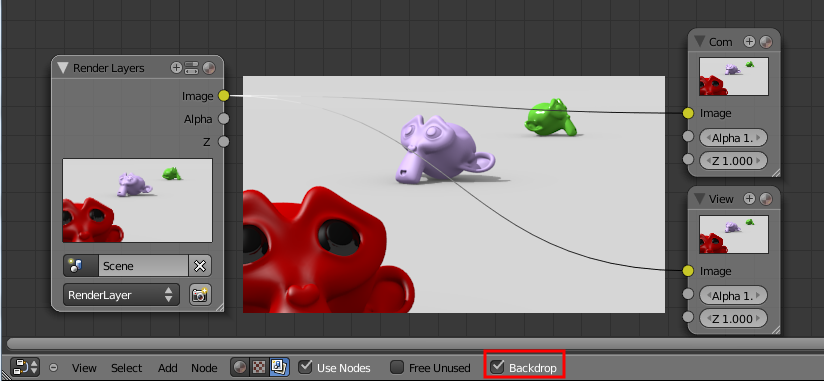The height and width of the screenshot is (381, 824).
Task: Click the scene browse icon beside the Scene field
Action: (x=80, y=266)
